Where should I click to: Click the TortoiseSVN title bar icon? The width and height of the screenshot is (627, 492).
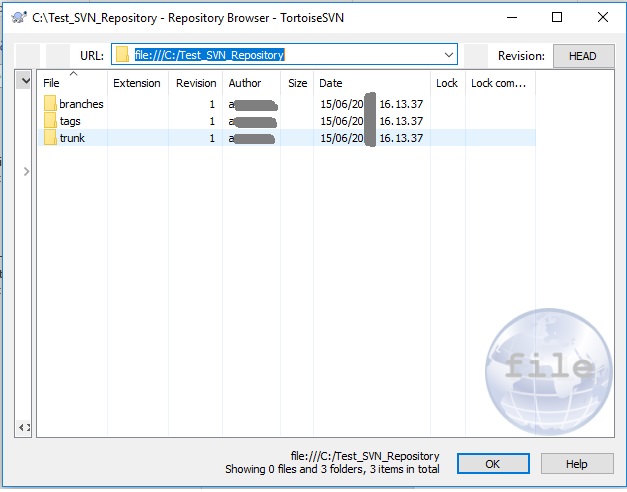pos(18,17)
